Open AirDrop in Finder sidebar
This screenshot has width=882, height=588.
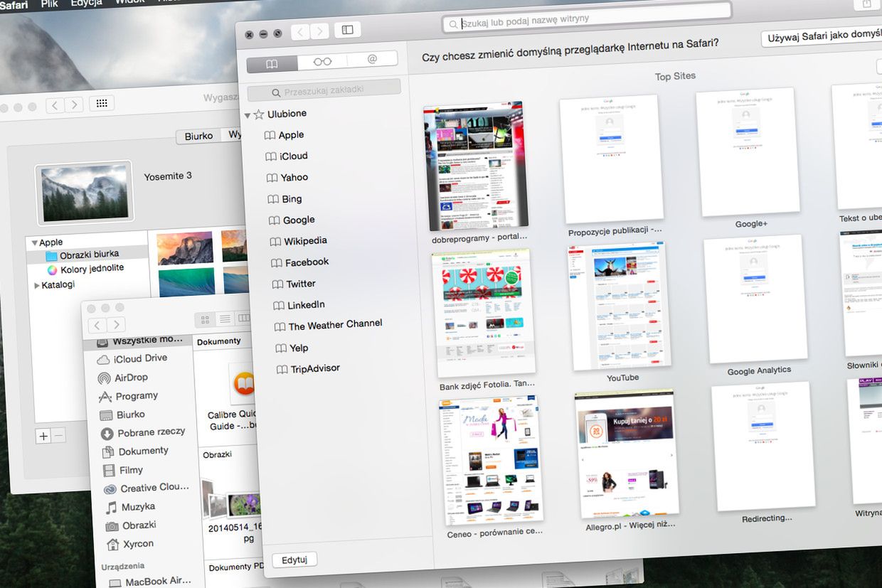[x=122, y=378]
